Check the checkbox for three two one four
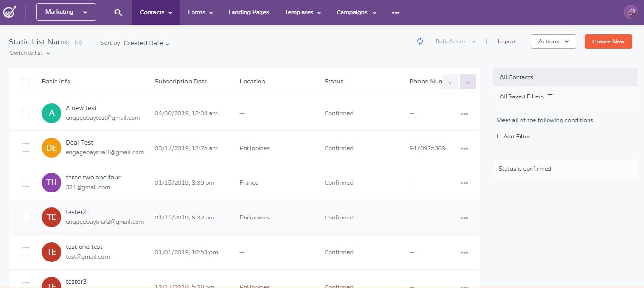Screen dimensions: 644x288 pos(26,182)
